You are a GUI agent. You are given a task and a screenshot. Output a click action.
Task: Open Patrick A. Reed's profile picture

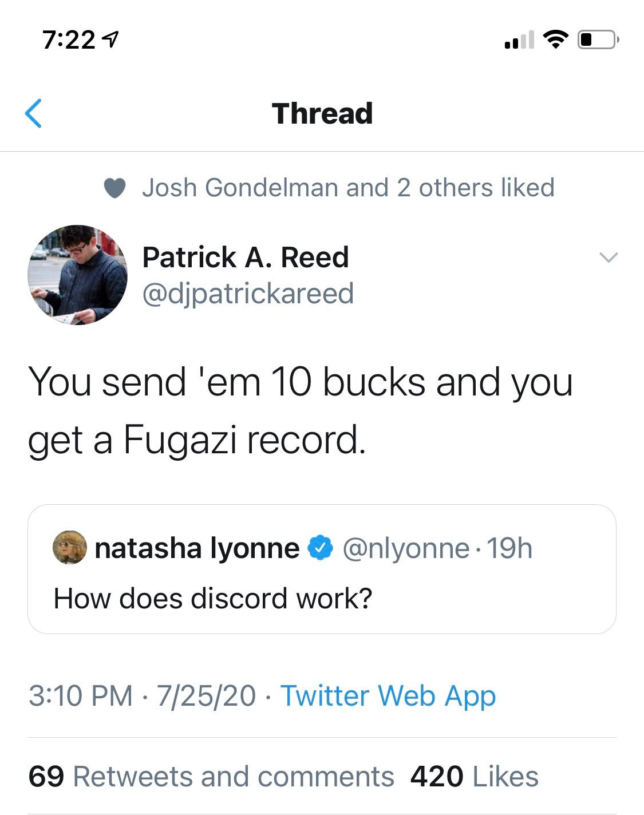click(x=77, y=275)
